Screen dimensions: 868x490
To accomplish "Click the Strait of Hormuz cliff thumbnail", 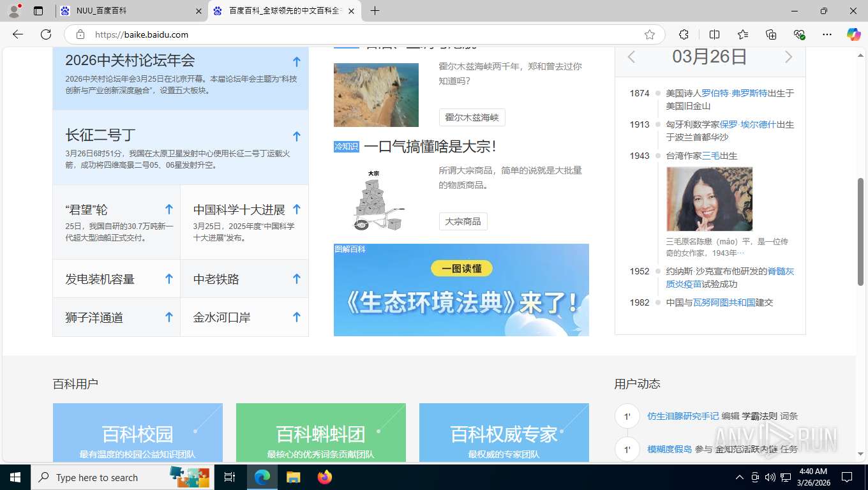I will pos(376,94).
